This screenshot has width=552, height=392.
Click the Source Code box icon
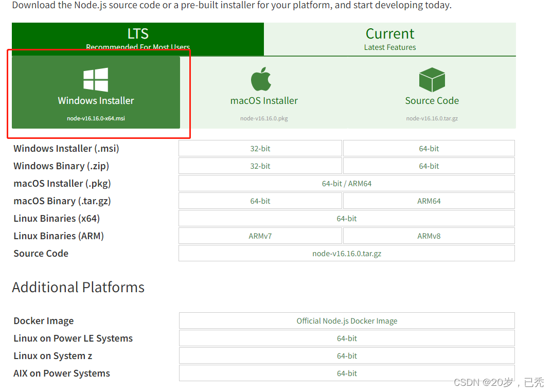[x=432, y=80]
